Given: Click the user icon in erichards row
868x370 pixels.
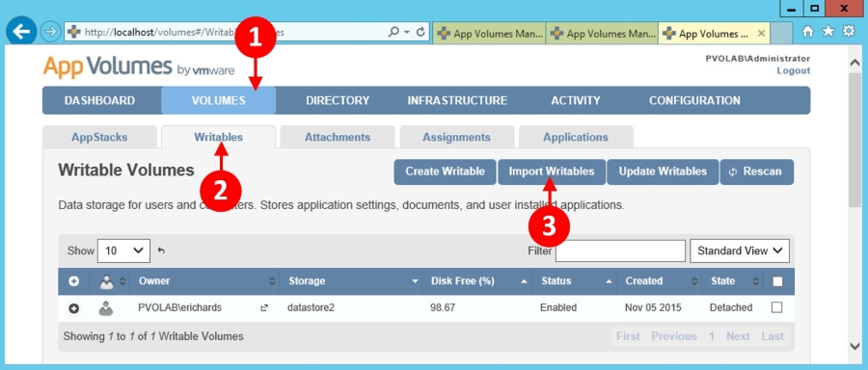Looking at the screenshot, I should pos(106,308).
